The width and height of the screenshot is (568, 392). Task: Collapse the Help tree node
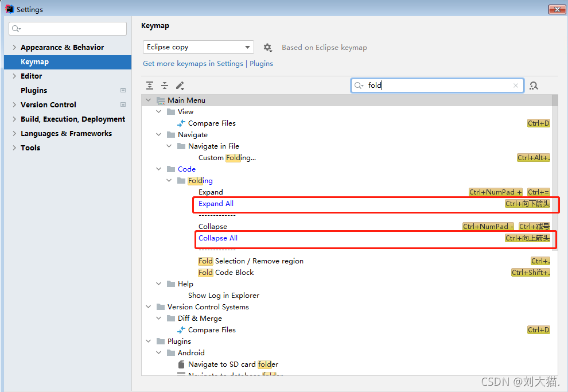(159, 284)
